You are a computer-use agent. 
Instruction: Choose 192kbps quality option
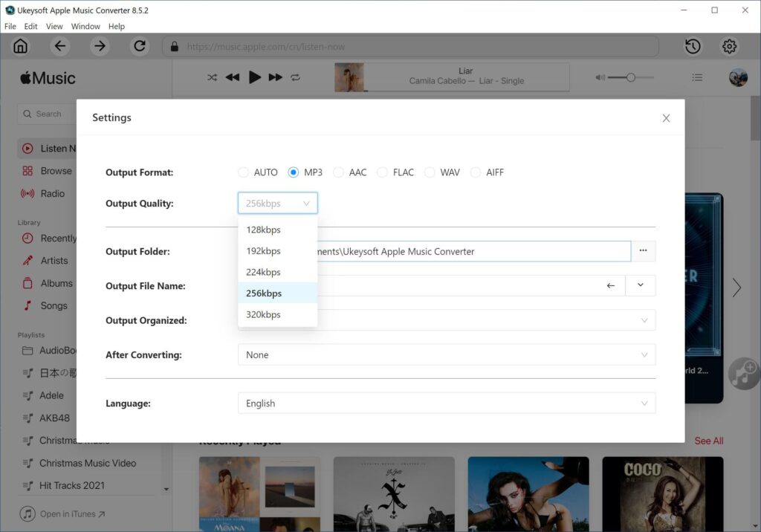pos(278,251)
